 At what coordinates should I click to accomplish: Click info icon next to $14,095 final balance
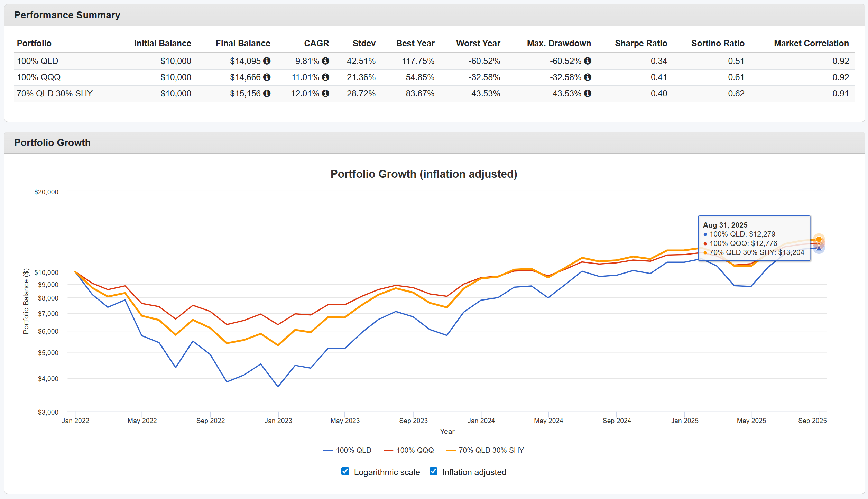click(x=267, y=61)
